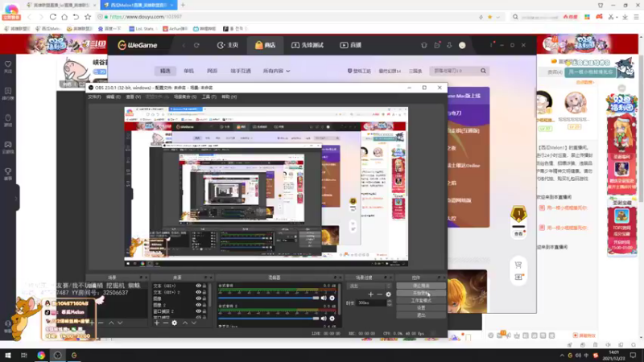Open the OBS 查看(V) menu
This screenshot has height=362, width=644.
[133, 97]
